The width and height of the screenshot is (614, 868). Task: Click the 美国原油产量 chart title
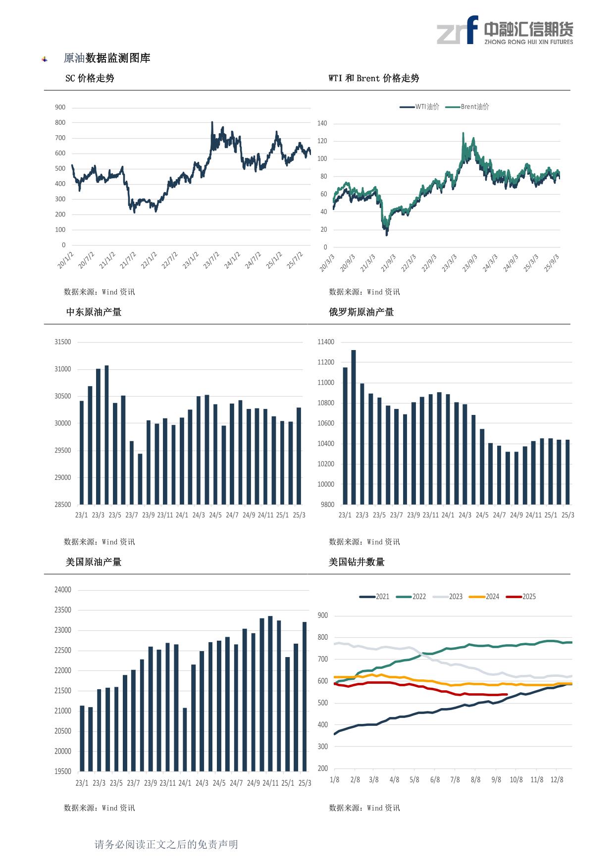94,562
